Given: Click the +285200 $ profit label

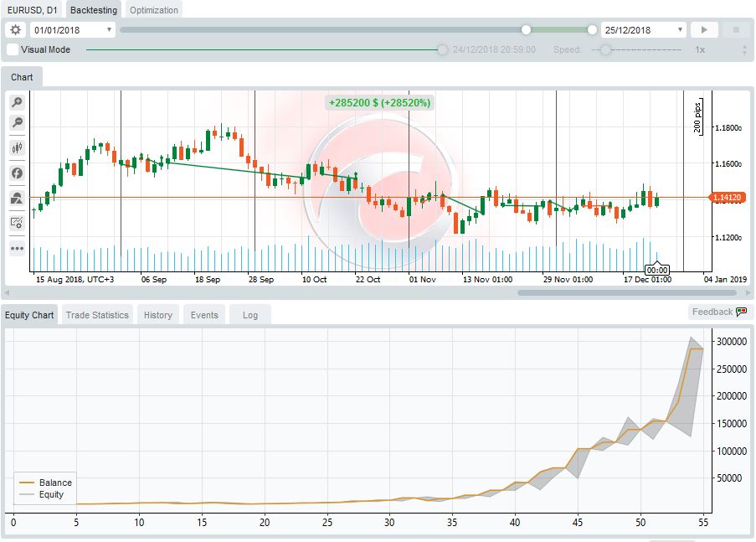Looking at the screenshot, I should (379, 102).
